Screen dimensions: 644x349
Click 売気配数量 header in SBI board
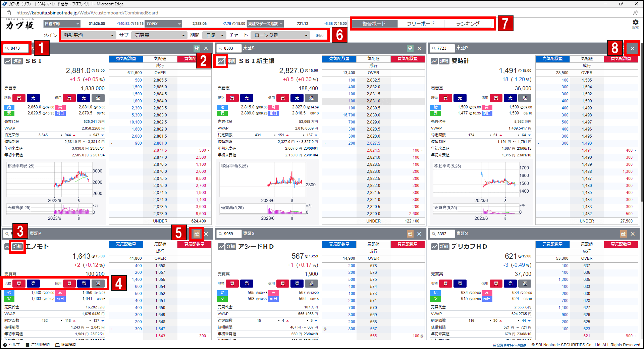pyautogui.click(x=126, y=59)
